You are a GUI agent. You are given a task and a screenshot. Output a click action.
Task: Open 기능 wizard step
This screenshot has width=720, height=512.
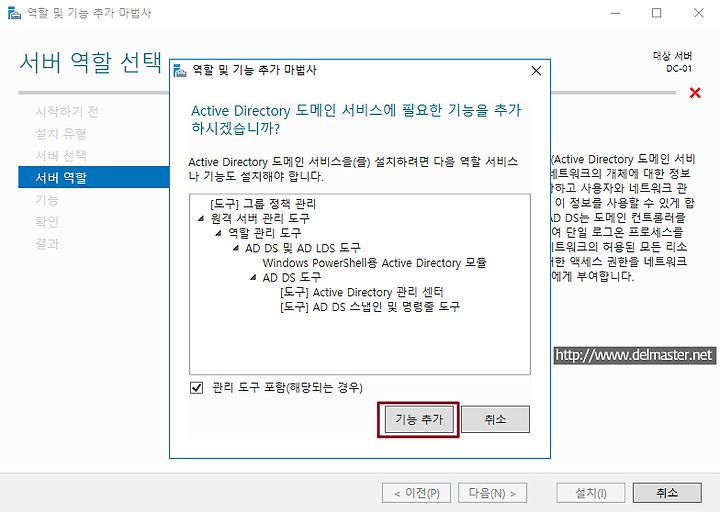click(47, 200)
